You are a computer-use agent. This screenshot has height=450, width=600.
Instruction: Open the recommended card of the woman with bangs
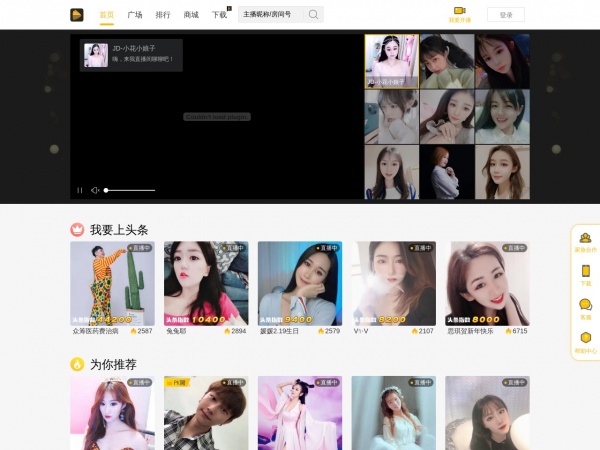point(488,413)
